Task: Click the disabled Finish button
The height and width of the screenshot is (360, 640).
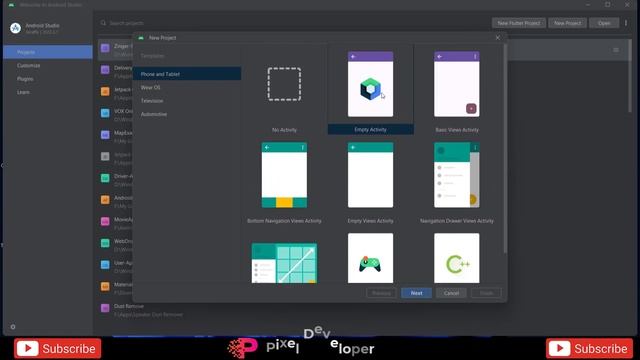Action: click(486, 293)
